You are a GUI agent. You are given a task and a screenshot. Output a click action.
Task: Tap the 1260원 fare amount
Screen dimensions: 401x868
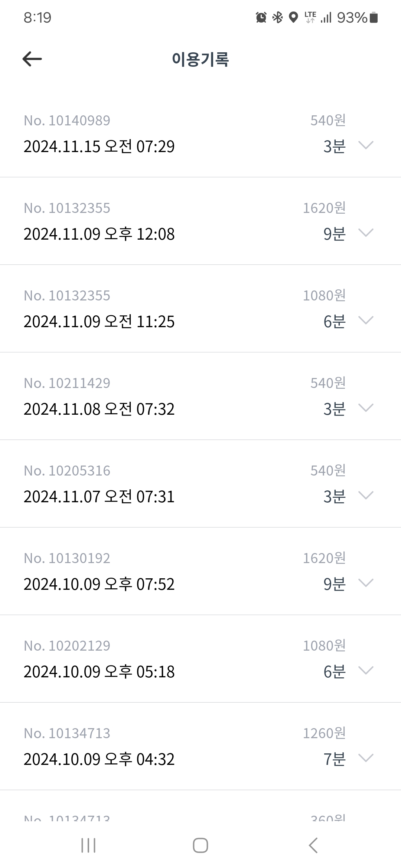coord(324,733)
